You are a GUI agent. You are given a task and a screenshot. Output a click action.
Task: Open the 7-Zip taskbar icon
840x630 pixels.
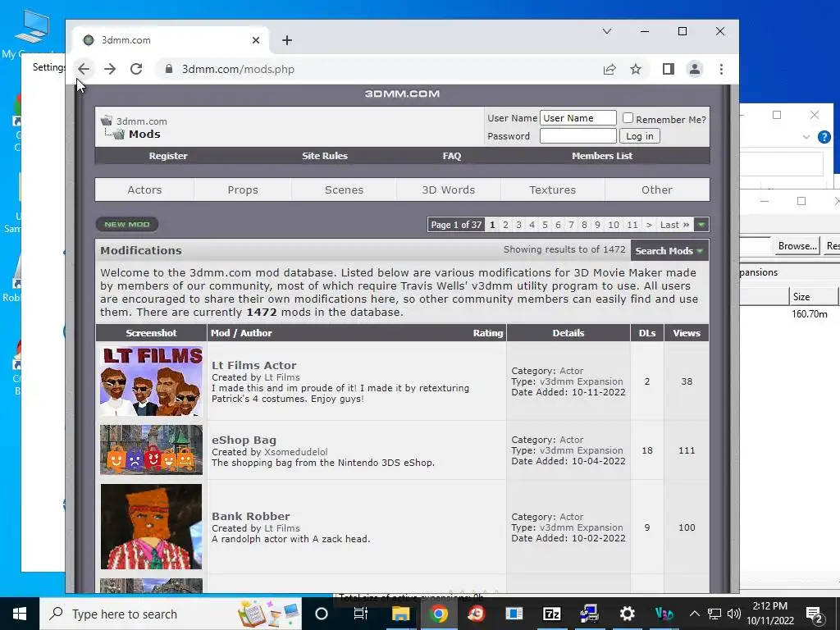tap(552, 614)
